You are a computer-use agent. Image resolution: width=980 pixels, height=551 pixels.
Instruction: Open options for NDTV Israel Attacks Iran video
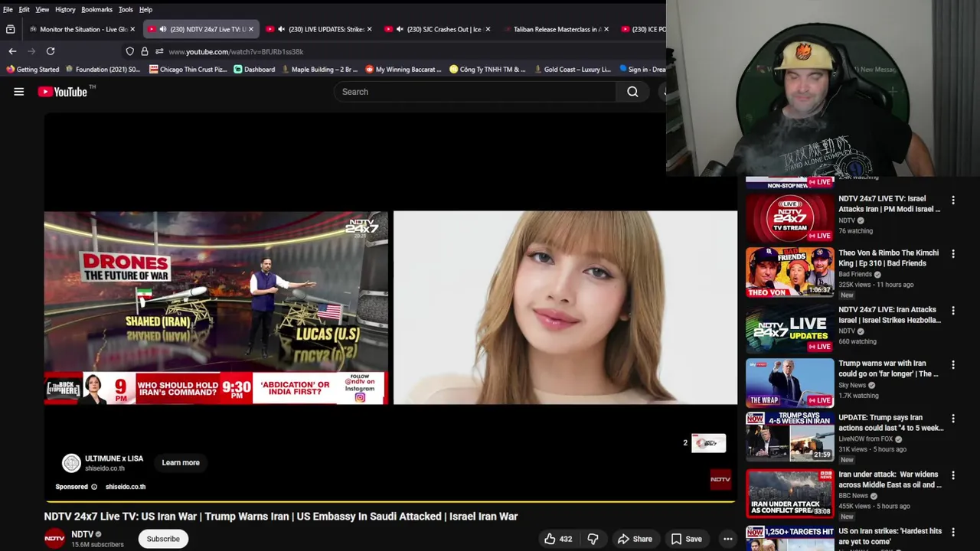[953, 201]
